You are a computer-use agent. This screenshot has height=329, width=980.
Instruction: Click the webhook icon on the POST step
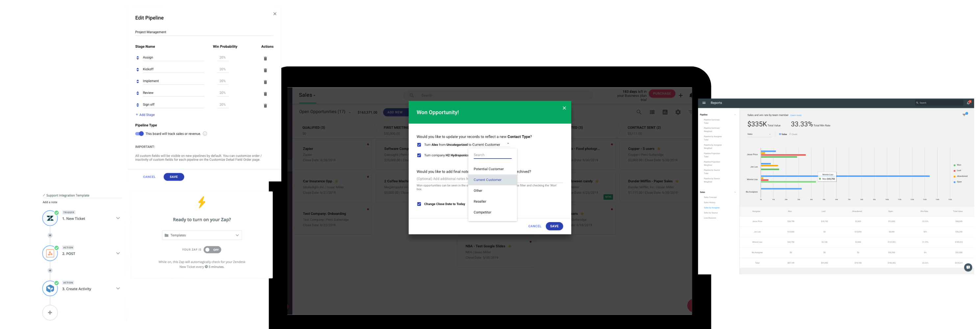50,253
